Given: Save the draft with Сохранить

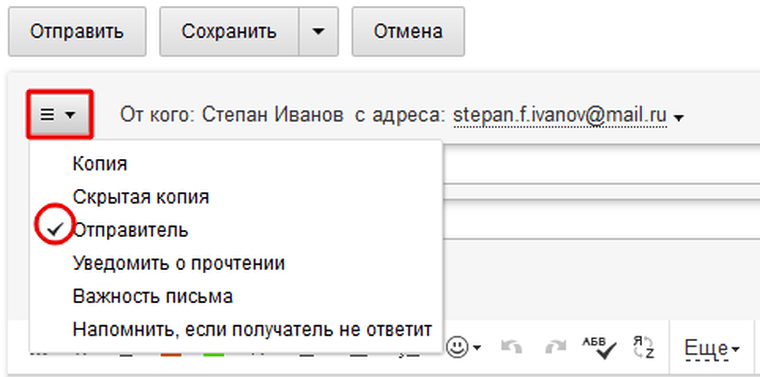Looking at the screenshot, I should (x=229, y=31).
